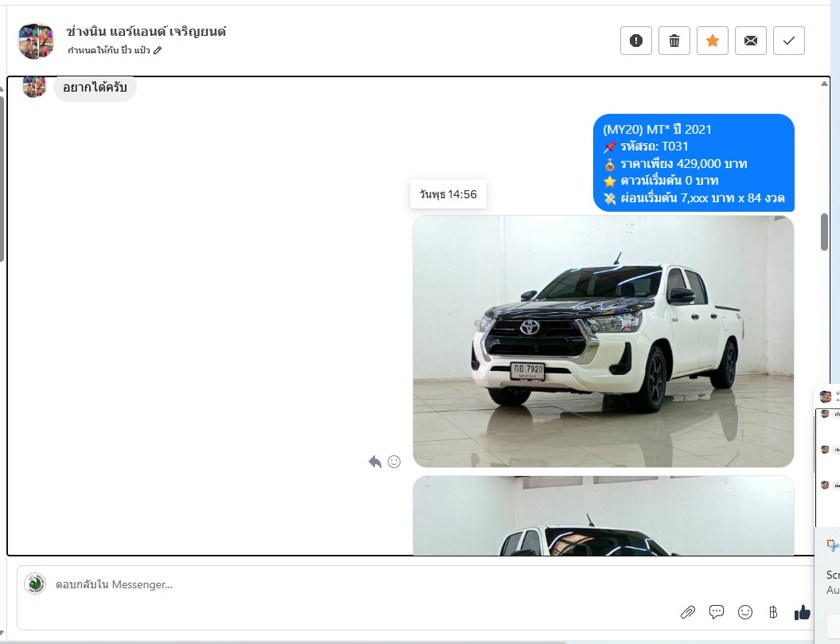Click the blue T031 price message bubble
The height and width of the screenshot is (644, 840).
[693, 163]
